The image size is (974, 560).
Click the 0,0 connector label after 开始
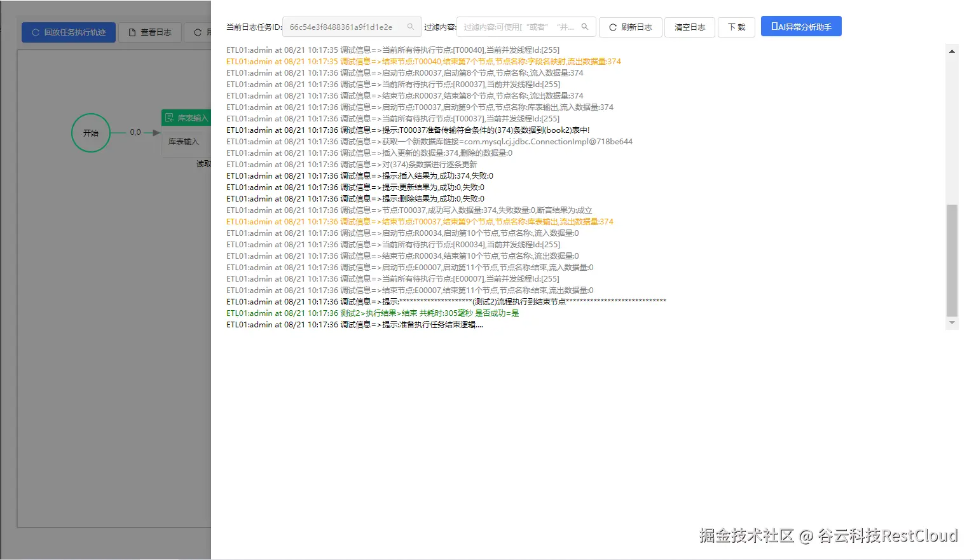pyautogui.click(x=135, y=132)
